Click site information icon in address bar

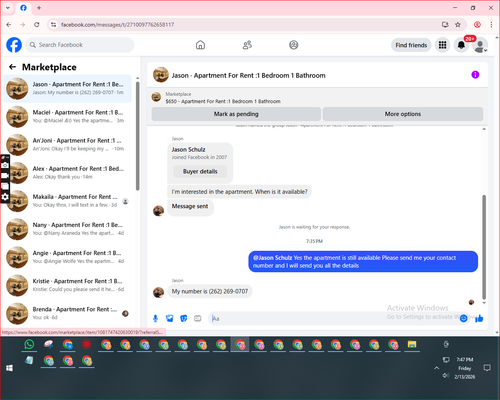click(x=53, y=24)
